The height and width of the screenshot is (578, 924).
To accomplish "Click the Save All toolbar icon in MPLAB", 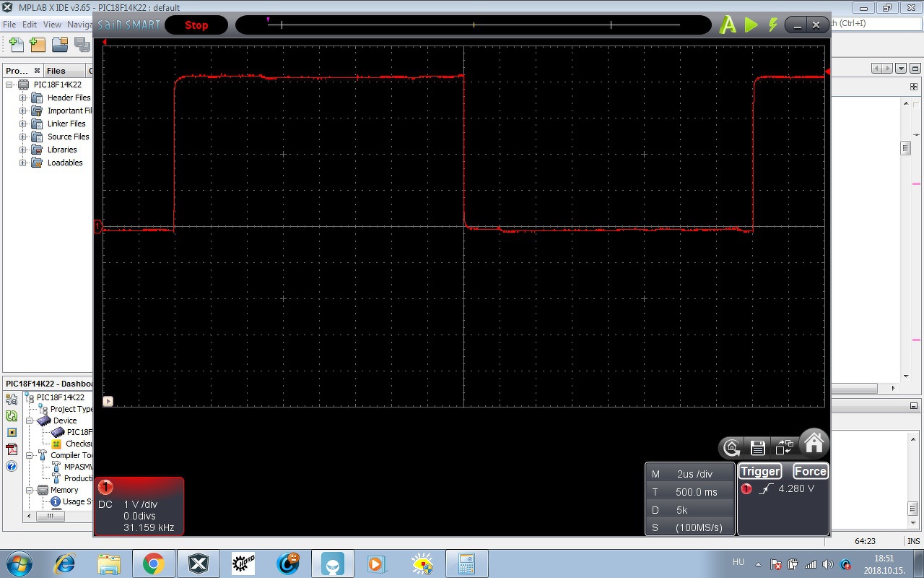I will click(82, 45).
